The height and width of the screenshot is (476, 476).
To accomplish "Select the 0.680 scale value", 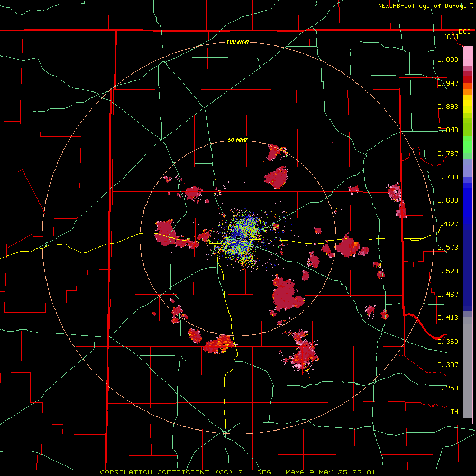I will click(448, 200).
